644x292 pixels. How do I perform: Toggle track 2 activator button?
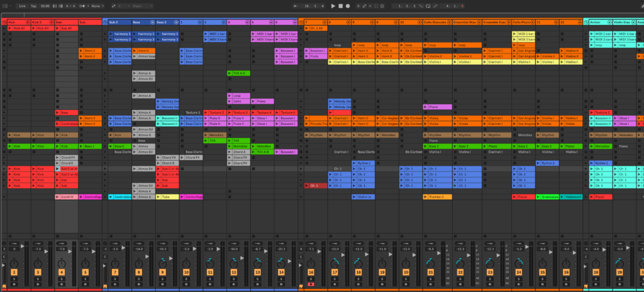[14, 273]
